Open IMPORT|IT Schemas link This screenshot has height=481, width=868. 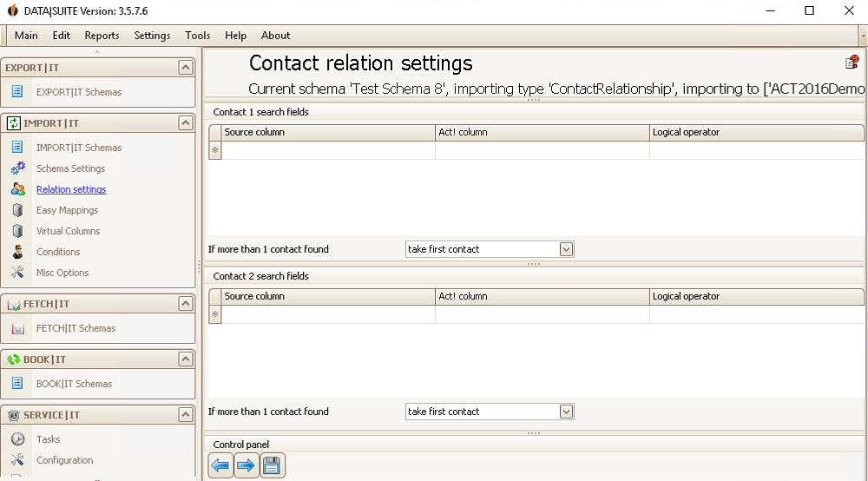(x=79, y=148)
